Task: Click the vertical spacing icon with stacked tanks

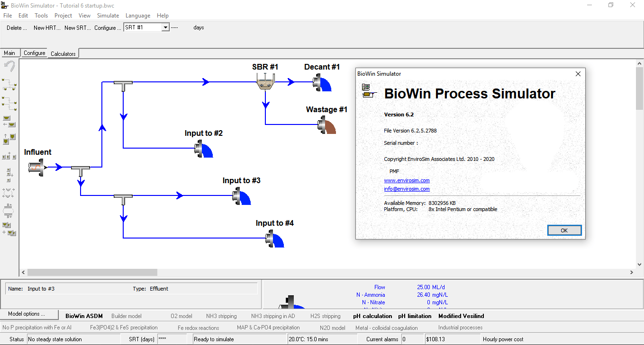Action: point(9,175)
